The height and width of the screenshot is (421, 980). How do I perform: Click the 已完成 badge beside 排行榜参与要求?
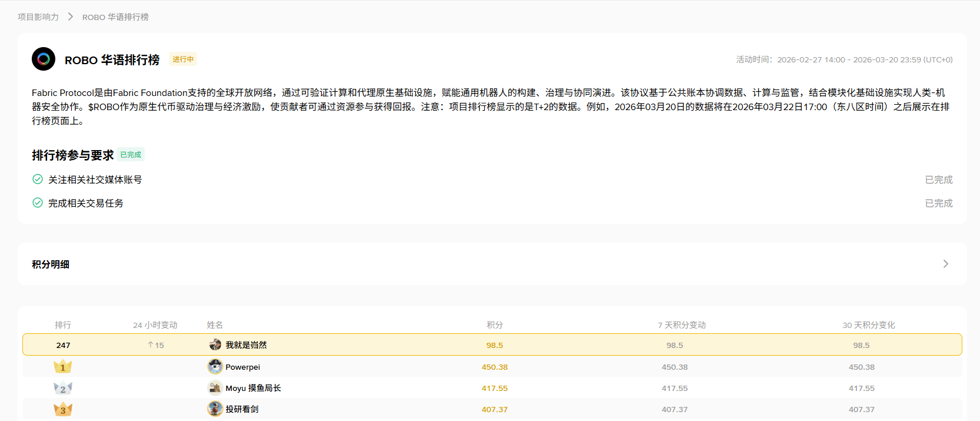click(x=131, y=154)
